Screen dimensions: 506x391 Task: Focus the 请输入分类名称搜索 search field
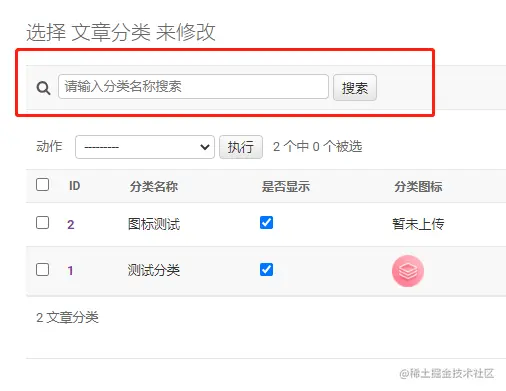point(193,87)
